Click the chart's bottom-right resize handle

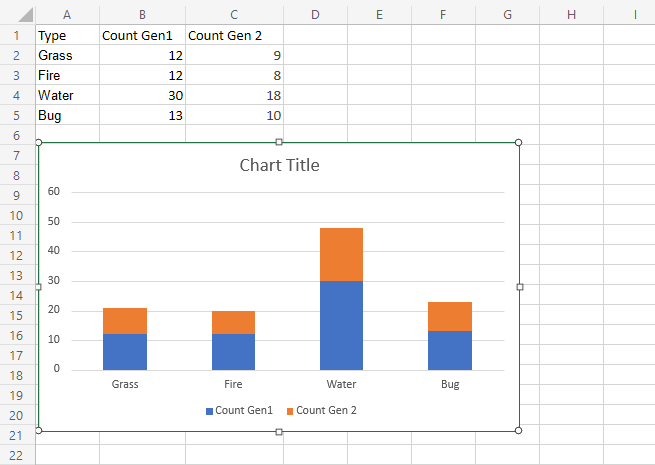pyautogui.click(x=518, y=431)
